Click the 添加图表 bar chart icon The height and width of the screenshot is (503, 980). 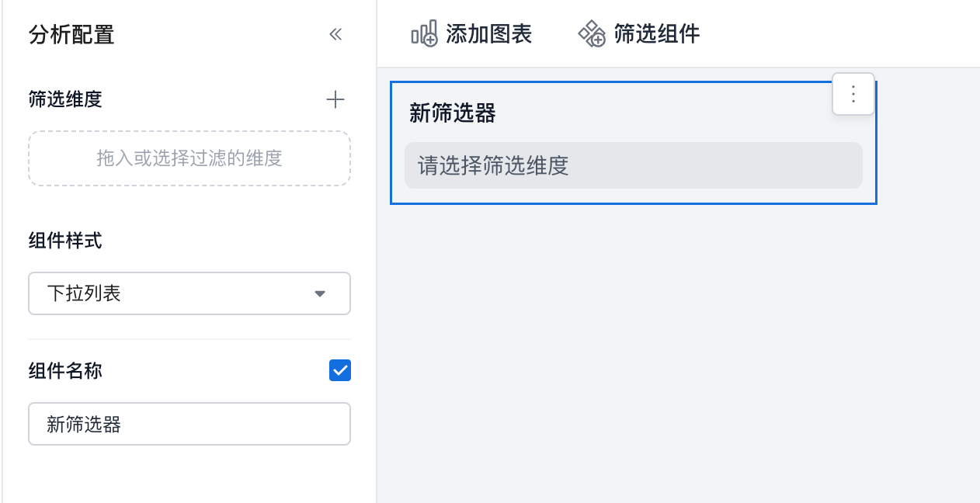click(424, 34)
